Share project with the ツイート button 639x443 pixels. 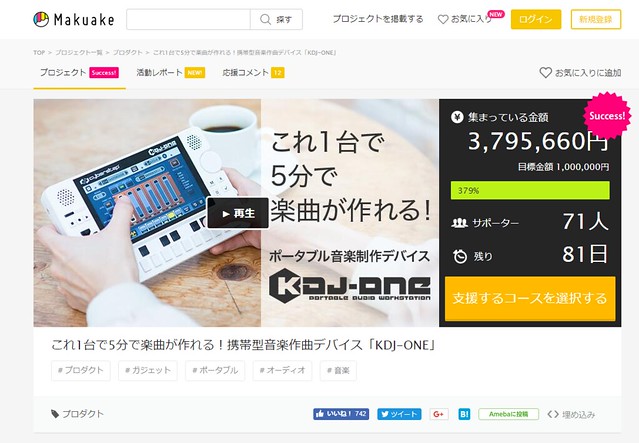pos(399,414)
